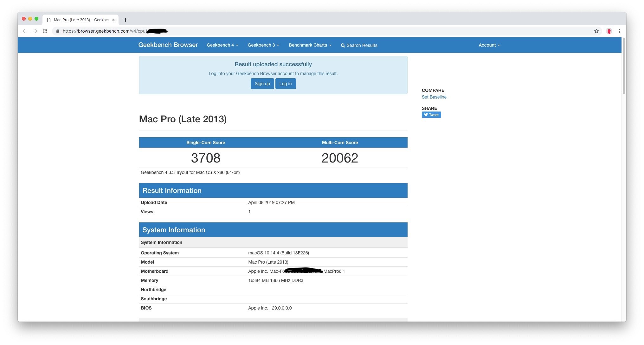644x345 pixels.
Task: Click the padlock site security icon
Action: pos(58,31)
